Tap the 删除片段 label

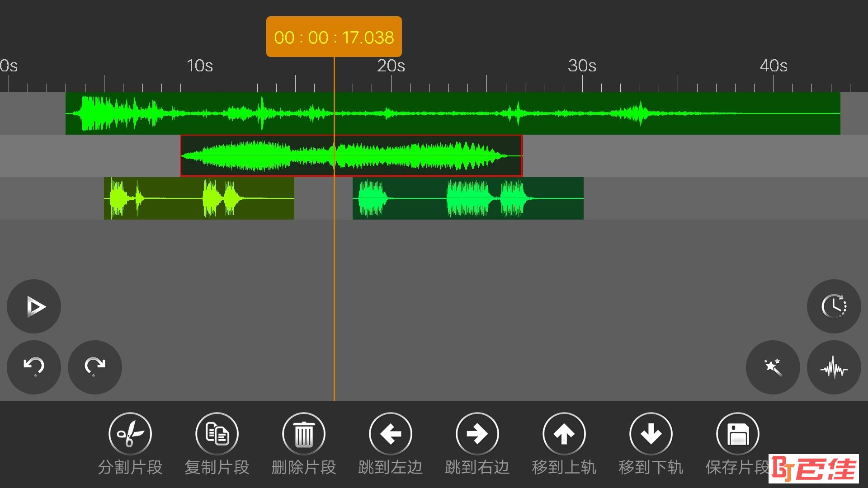[x=304, y=467]
